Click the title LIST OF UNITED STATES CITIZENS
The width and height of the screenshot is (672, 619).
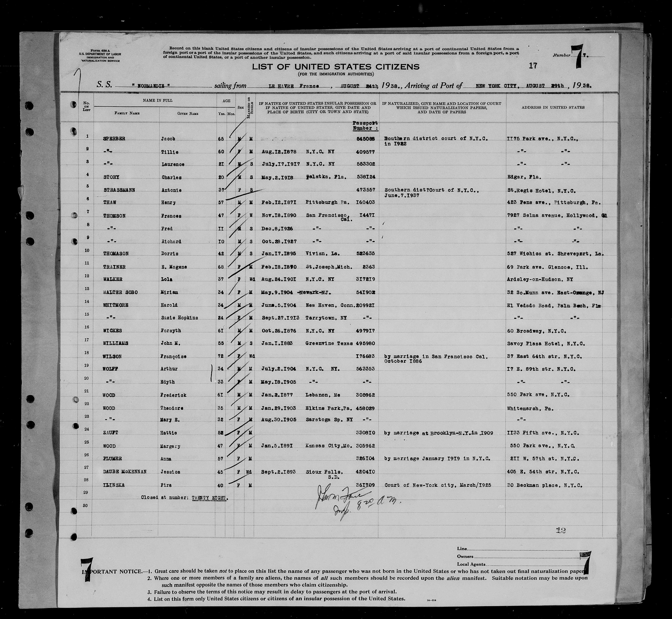click(x=336, y=67)
